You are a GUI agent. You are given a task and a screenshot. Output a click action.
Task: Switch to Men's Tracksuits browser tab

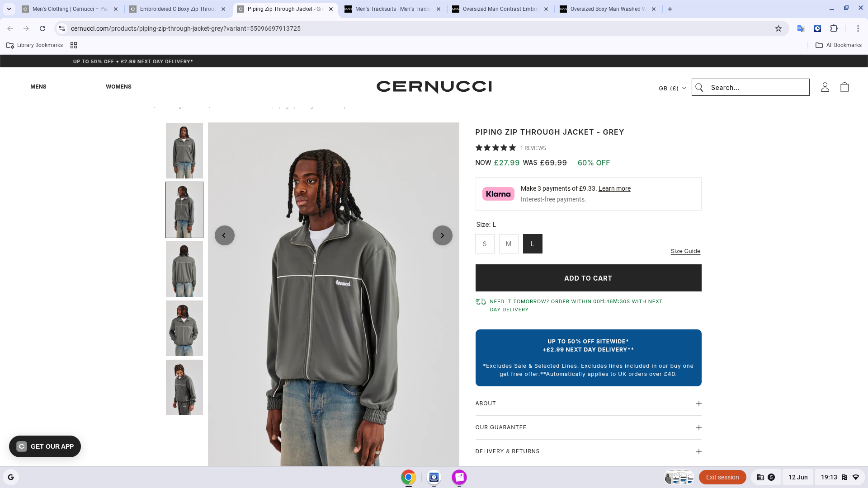[392, 9]
